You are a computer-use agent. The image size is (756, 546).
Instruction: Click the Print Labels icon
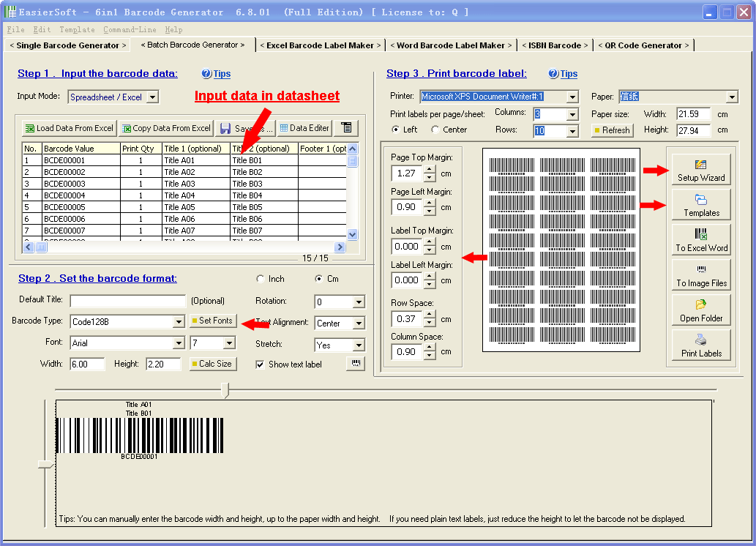click(700, 345)
